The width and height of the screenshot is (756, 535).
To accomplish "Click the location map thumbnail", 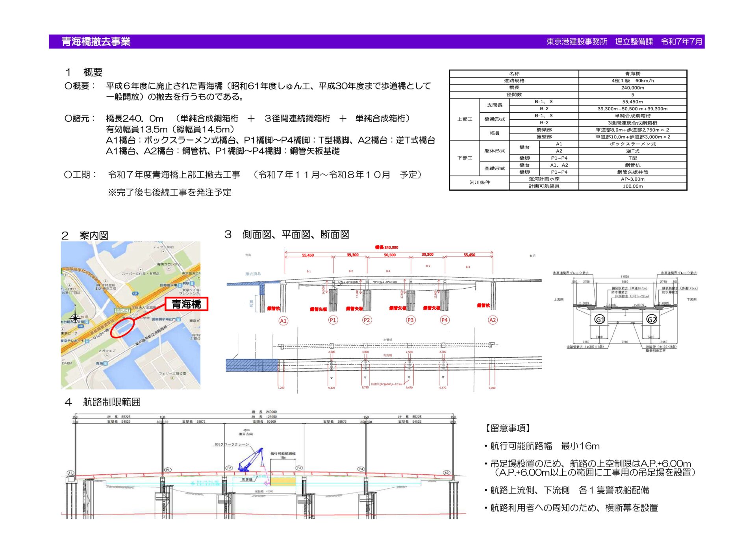I will pos(130,315).
